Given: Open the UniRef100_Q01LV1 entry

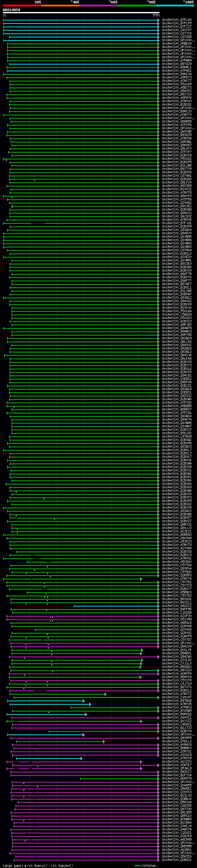Looking at the screenshot, I should pyautogui.click(x=177, y=650).
